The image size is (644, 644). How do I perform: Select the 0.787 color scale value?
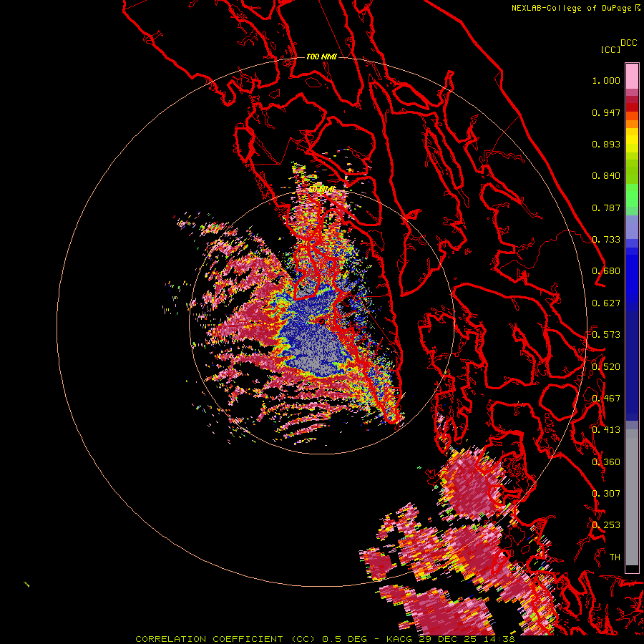606,208
